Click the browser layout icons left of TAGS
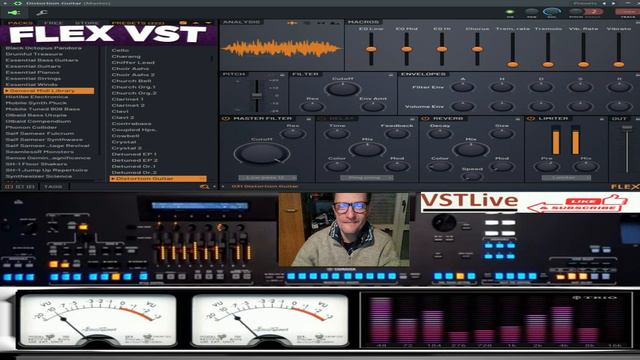Viewport: 640px width, 360px height. click(x=20, y=187)
